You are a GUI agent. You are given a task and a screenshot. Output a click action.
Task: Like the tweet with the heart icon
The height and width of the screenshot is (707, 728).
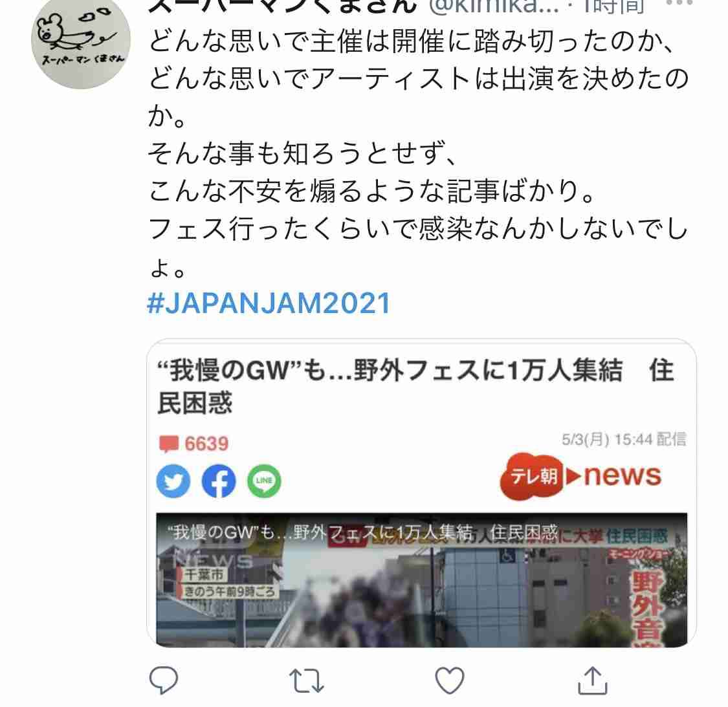tap(450, 680)
